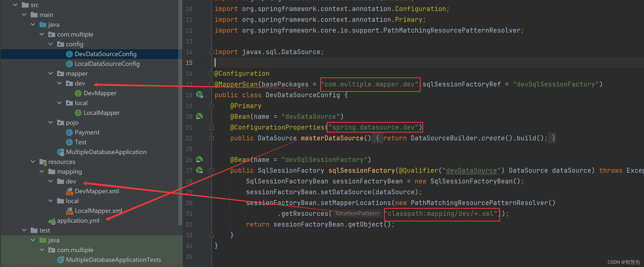Click bean gutter icon on line 20
Viewport: 644px width, 267px height.
[x=199, y=116]
